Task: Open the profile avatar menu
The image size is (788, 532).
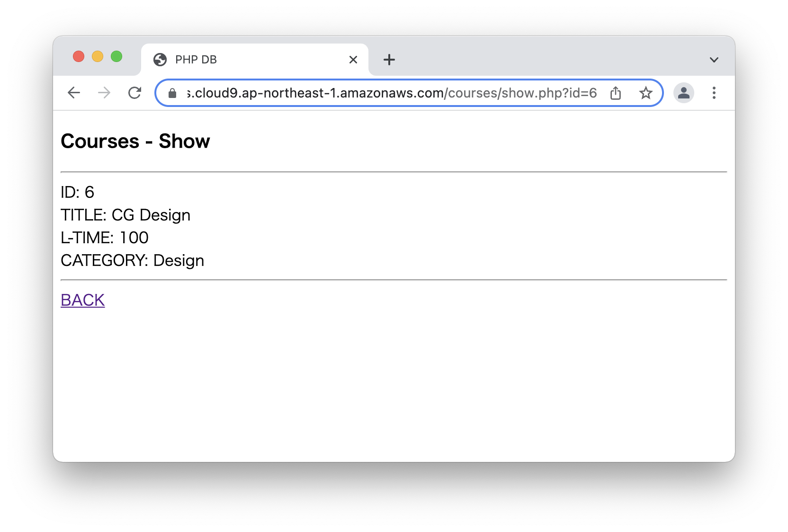Action: [x=683, y=93]
